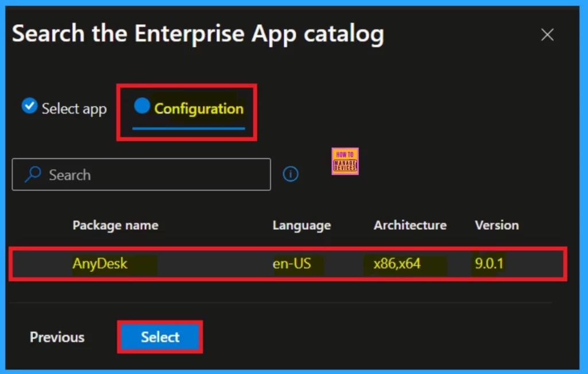Sort by Package name column header
The image size is (588, 374).
click(x=115, y=225)
